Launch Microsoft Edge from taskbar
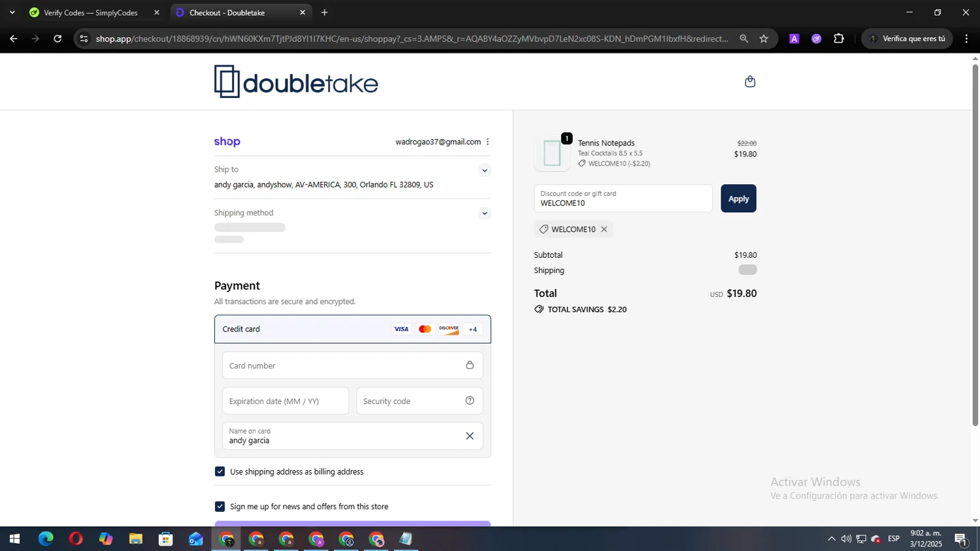 (x=46, y=539)
